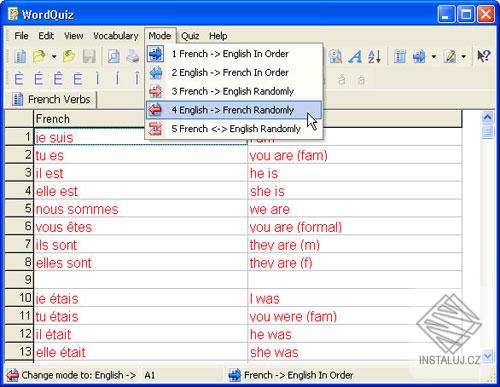Insert the Í special character
This screenshot has width=500, height=387.
(x=117, y=79)
